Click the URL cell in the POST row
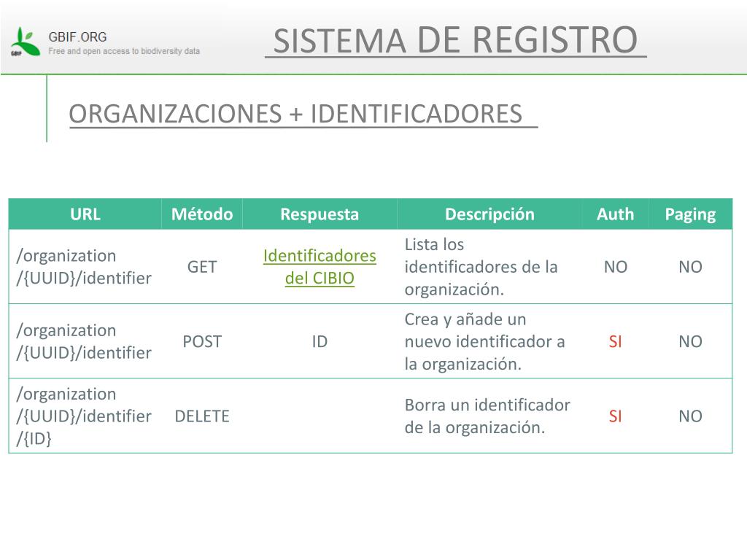Viewport: 747px width, 560px height. click(84, 341)
